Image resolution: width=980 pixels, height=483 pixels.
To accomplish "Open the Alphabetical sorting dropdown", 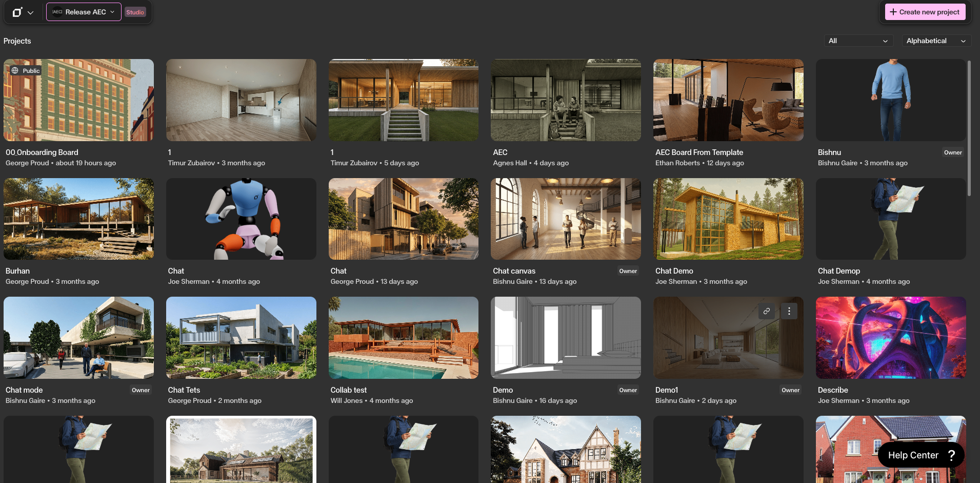I will (936, 41).
